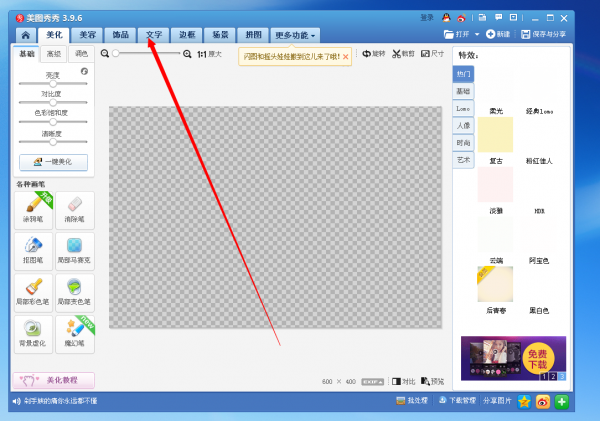
Task: Switch to the 调色 sub-tab
Action: [x=81, y=54]
